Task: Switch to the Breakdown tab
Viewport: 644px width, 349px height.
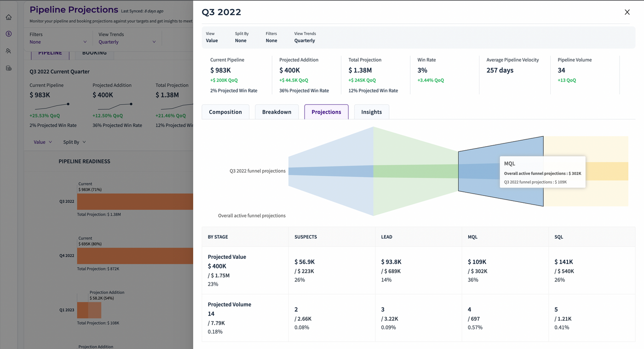Action: click(x=276, y=112)
